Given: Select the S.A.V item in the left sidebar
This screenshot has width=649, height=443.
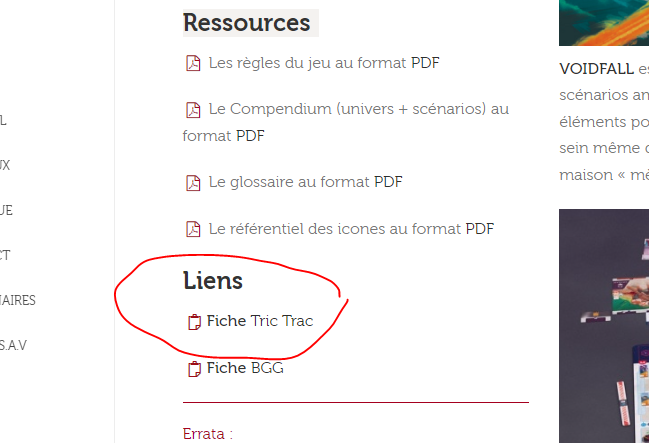Looking at the screenshot, I should pos(12,345).
